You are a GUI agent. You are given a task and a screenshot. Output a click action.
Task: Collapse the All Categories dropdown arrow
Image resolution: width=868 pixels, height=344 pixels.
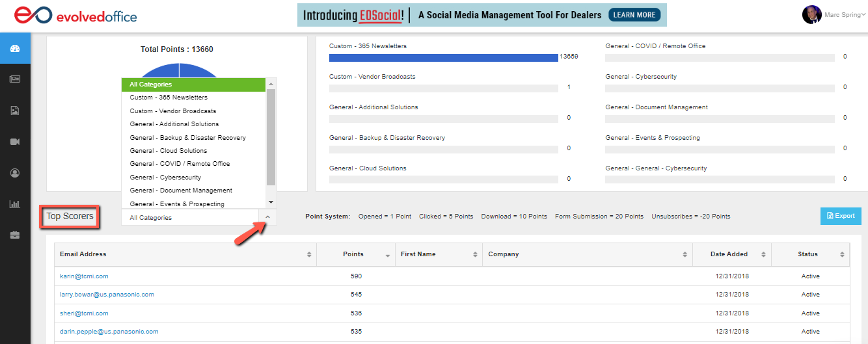pos(267,218)
